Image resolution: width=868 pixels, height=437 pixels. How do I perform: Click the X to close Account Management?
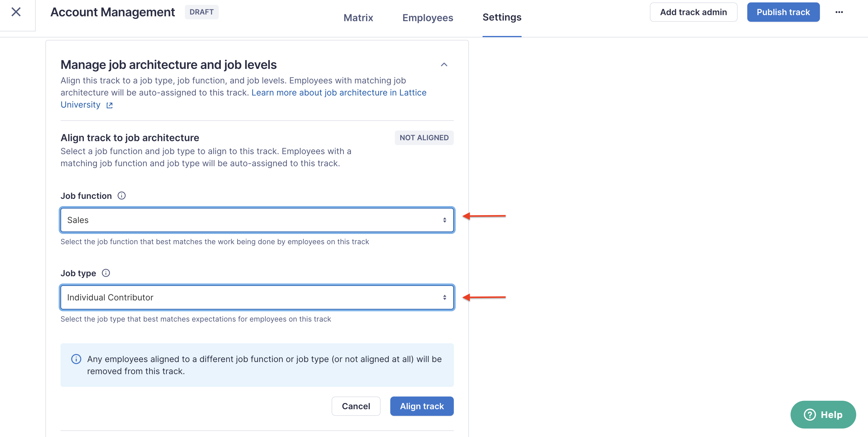coord(16,11)
